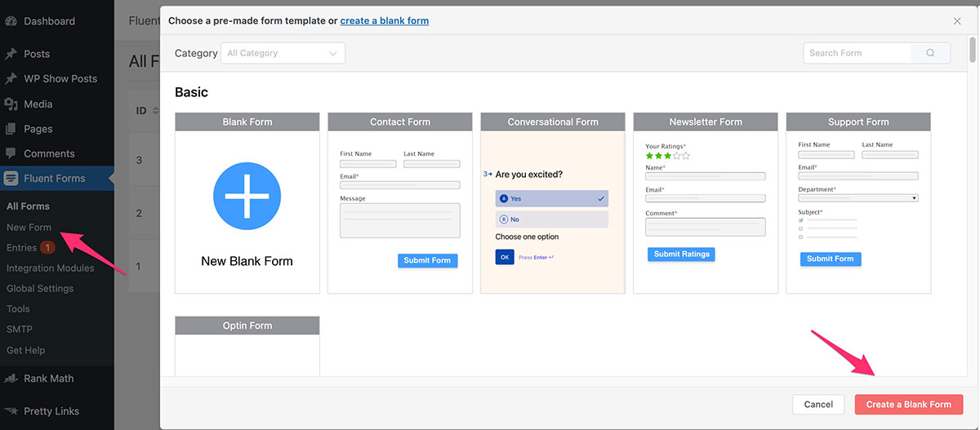This screenshot has width=980, height=430.
Task: Select New Form submenu item
Action: (29, 228)
